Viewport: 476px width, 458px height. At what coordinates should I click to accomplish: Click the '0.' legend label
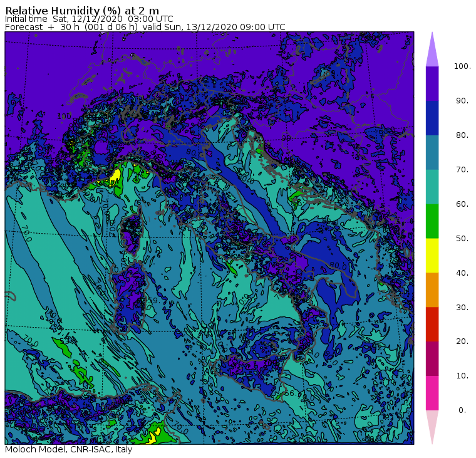pos(462,410)
